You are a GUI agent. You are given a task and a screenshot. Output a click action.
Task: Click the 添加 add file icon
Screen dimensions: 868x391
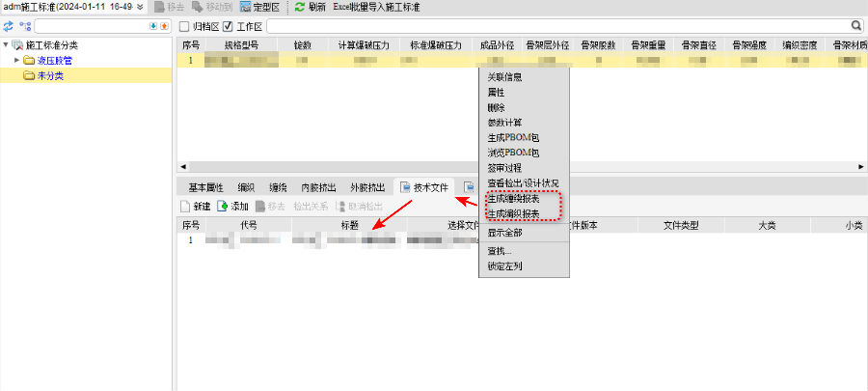222,207
